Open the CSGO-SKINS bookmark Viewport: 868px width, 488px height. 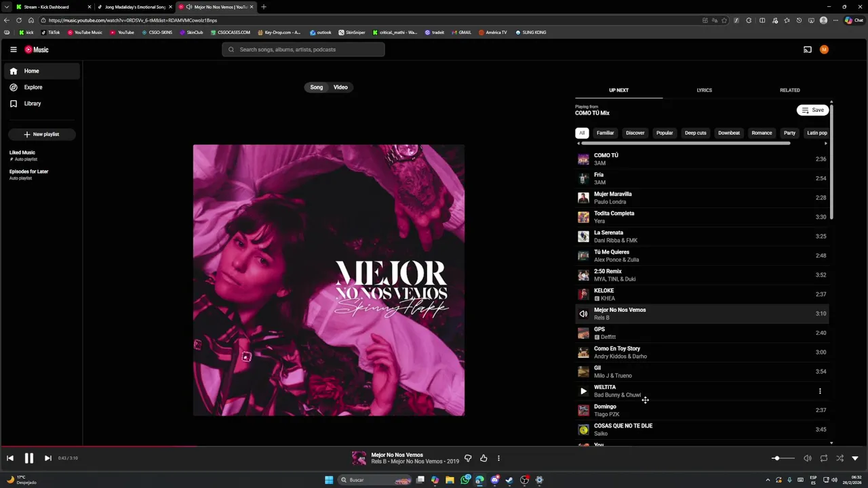pyautogui.click(x=157, y=33)
